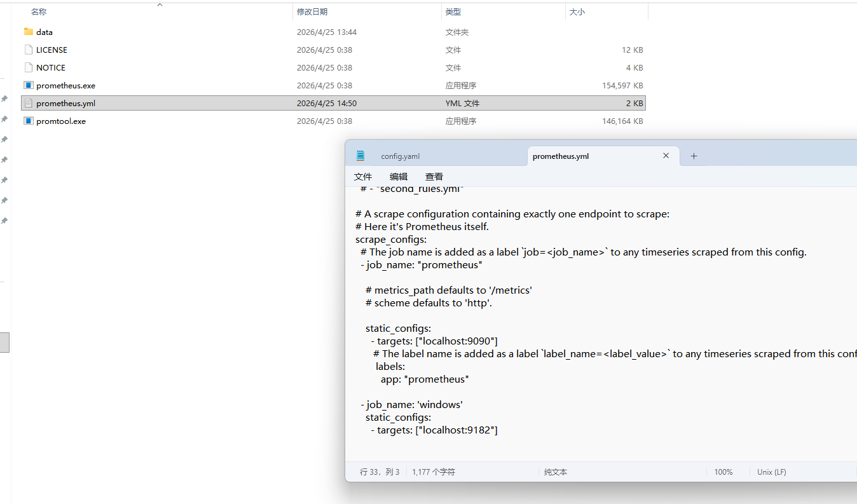Click the 154,597 KB size cell

coord(622,86)
